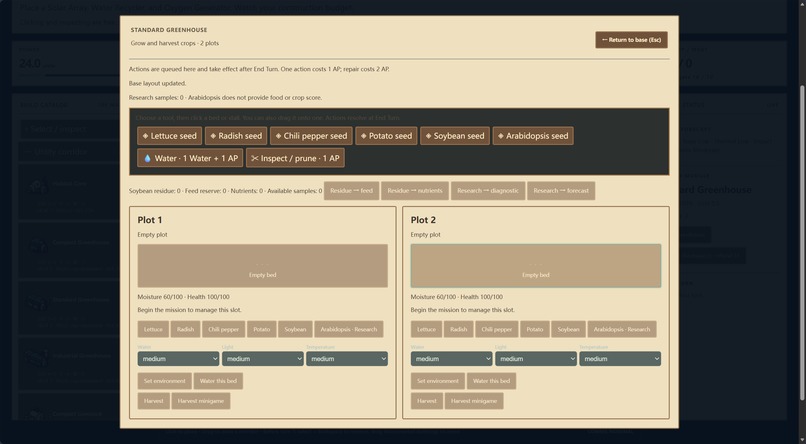Select the Inspect / prune scissors tool

coord(295,158)
